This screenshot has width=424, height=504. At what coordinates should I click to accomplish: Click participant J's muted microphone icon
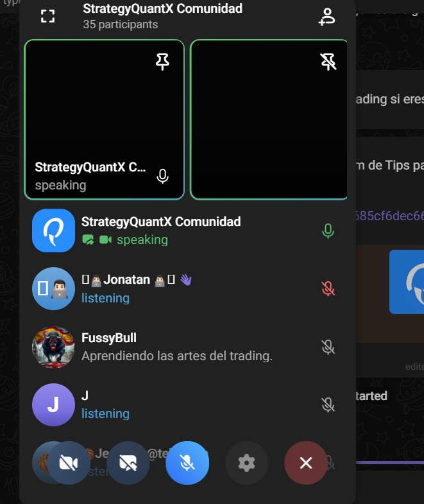(328, 404)
